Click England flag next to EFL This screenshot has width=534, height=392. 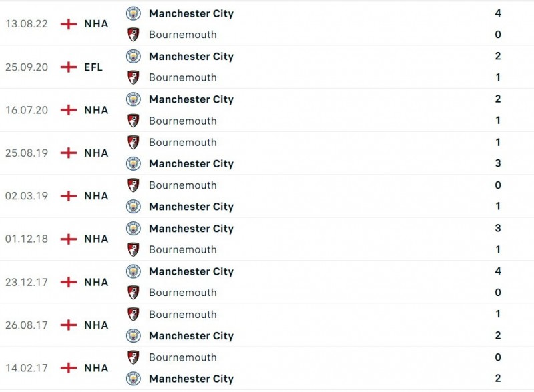[x=68, y=67]
